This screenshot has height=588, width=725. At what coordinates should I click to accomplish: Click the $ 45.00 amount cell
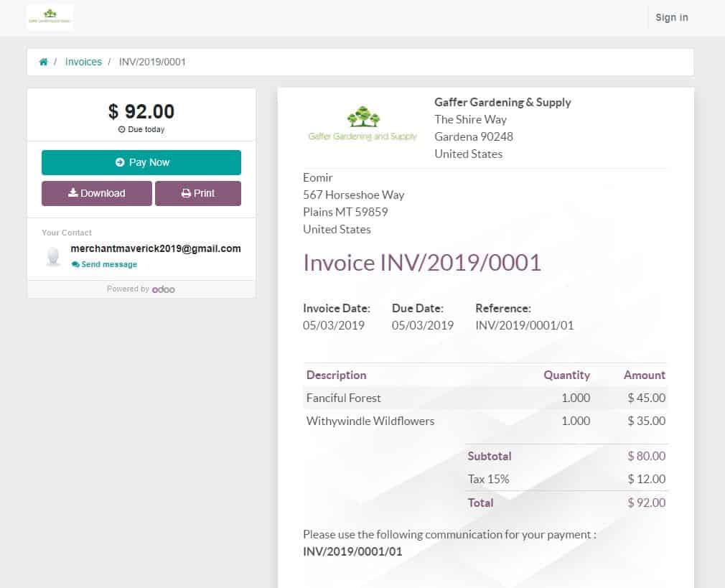click(x=646, y=398)
